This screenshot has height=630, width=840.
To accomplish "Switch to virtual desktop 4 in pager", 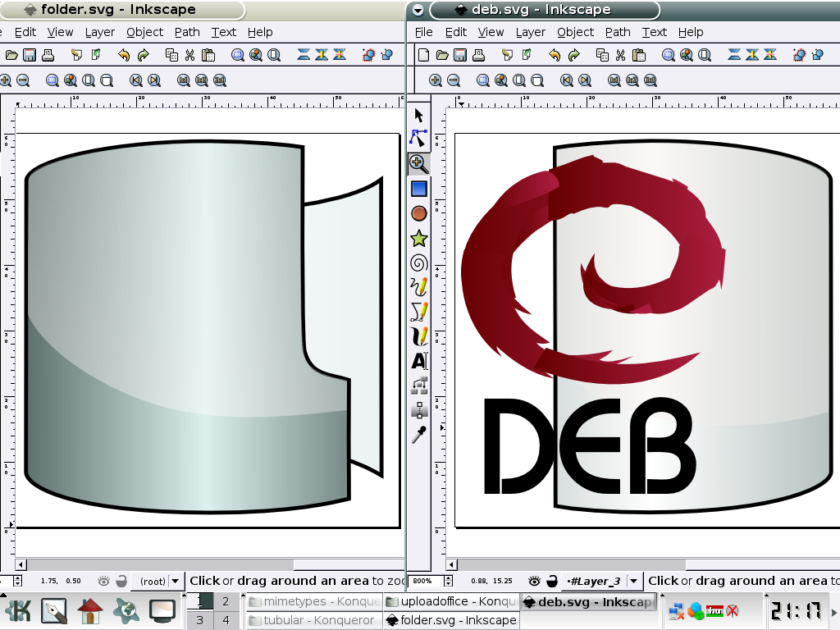I will [x=226, y=620].
